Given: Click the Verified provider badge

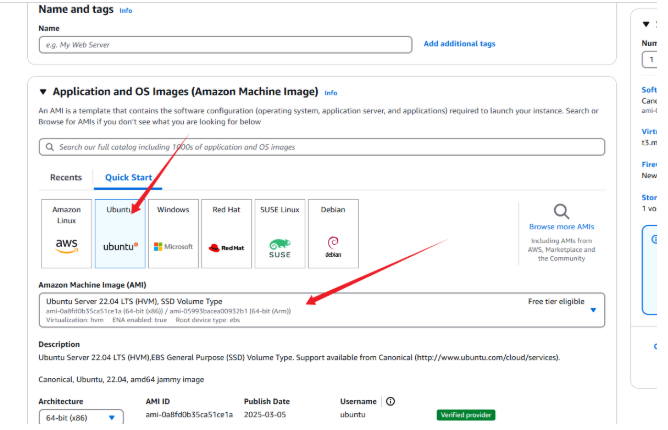Looking at the screenshot, I should (466, 415).
